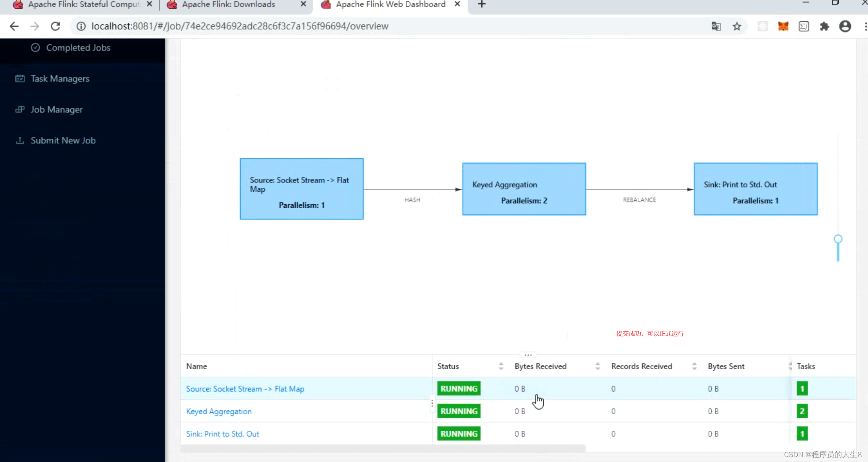Switch to Apache Flink Downloads tab
This screenshot has height=462, width=868.
pos(228,4)
